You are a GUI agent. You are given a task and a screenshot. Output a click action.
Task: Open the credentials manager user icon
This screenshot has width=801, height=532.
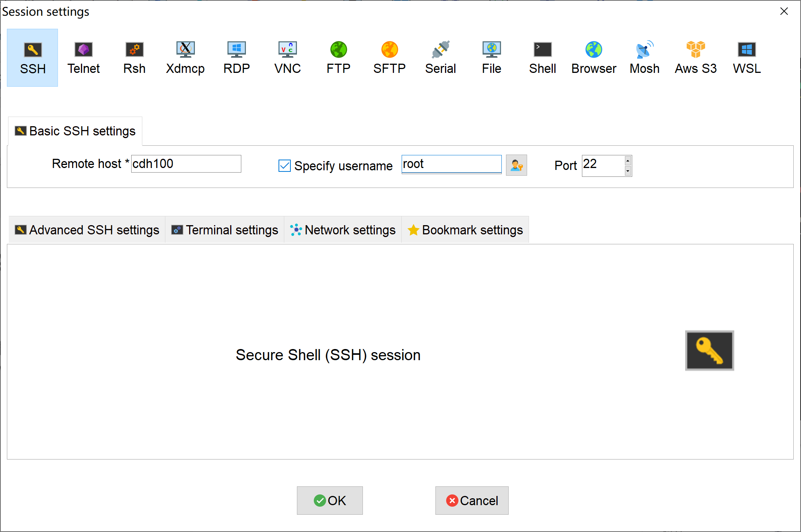click(x=516, y=165)
